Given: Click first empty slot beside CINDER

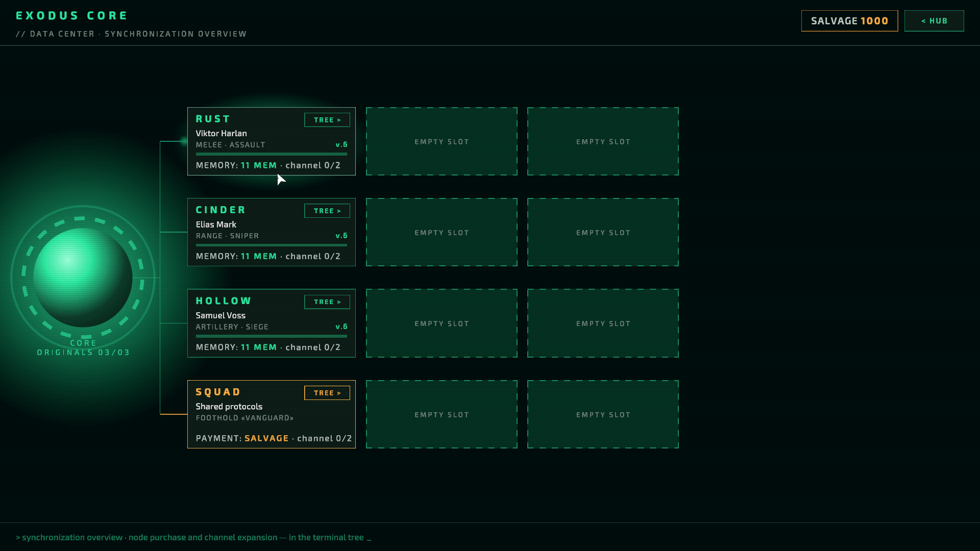Looking at the screenshot, I should 442,232.
